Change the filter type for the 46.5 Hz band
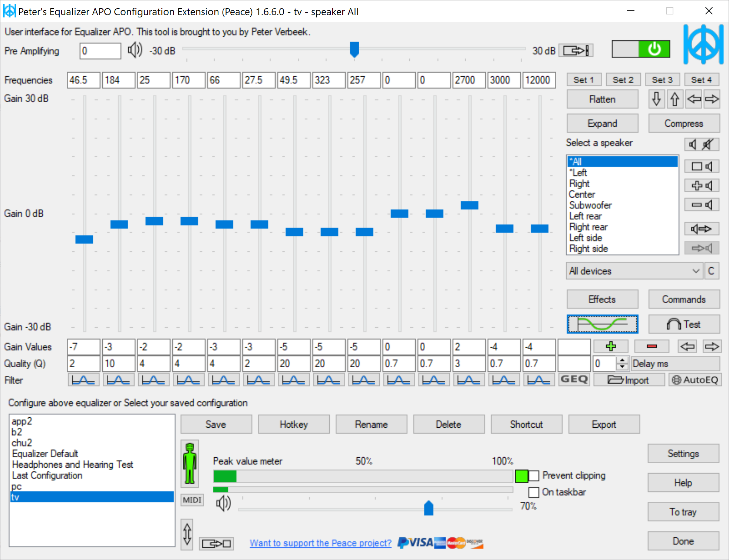Screen dimensions: 729x560 click(x=83, y=380)
